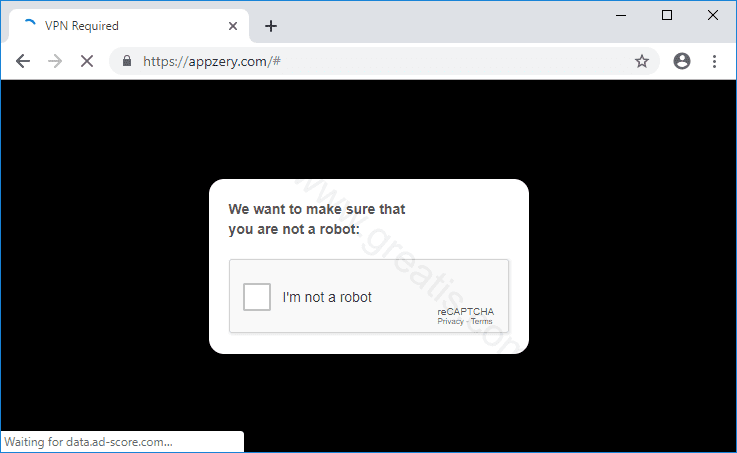Click the loading spinner on the tab
The height and width of the screenshot is (453, 737).
pos(28,26)
